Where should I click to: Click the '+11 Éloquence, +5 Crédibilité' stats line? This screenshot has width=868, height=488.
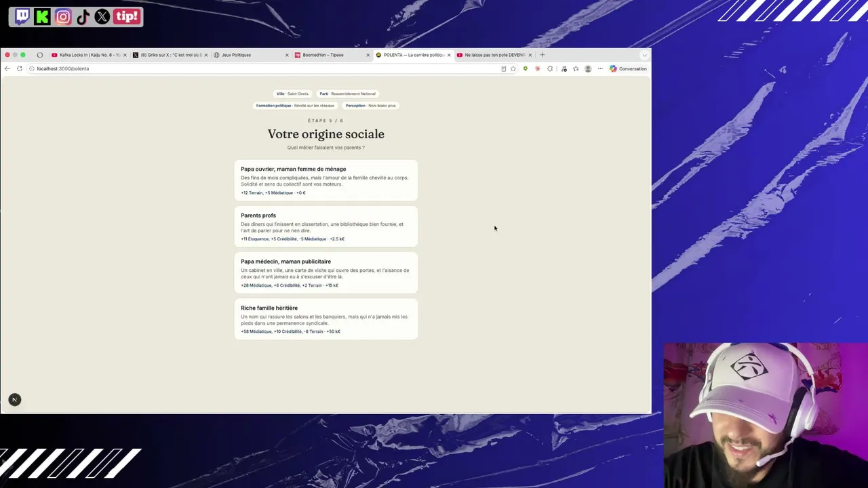pos(292,239)
